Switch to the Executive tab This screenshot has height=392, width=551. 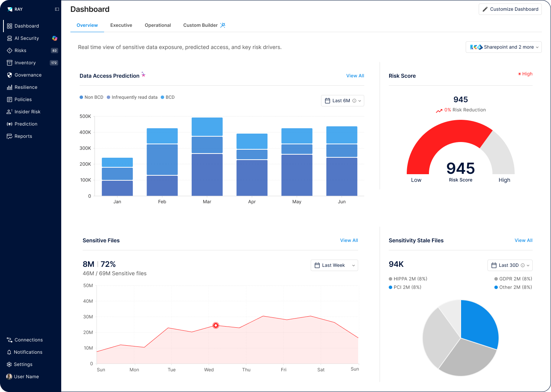coord(121,25)
